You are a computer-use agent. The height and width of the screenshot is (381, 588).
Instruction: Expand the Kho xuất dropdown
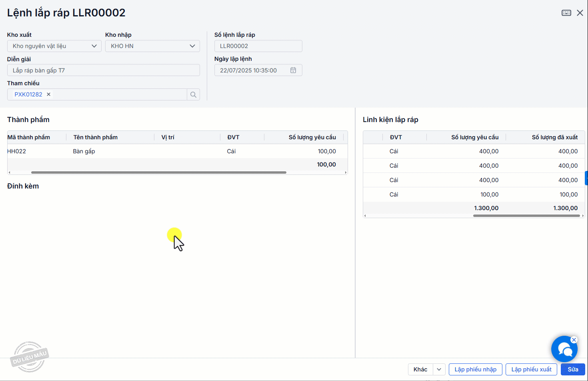[x=94, y=46]
